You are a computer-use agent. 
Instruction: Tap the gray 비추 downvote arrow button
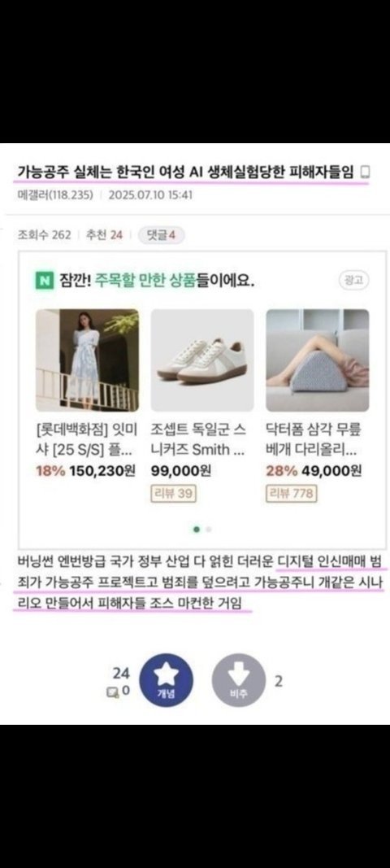point(238,680)
